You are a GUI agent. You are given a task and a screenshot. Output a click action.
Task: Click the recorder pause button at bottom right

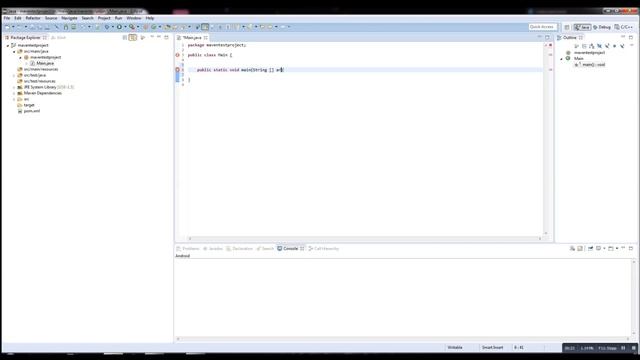point(623,348)
